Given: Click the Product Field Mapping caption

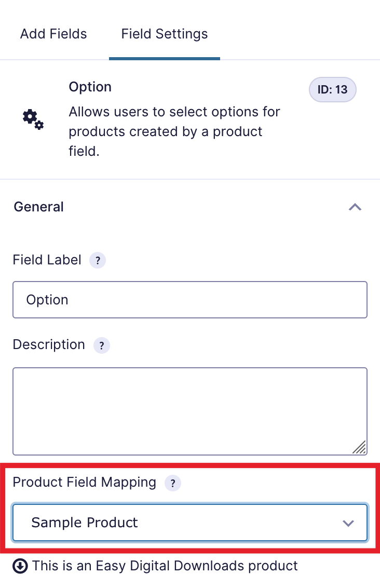Looking at the screenshot, I should tap(84, 482).
